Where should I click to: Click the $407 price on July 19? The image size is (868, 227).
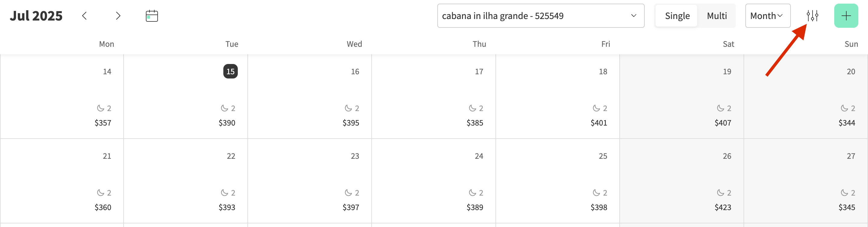click(723, 123)
